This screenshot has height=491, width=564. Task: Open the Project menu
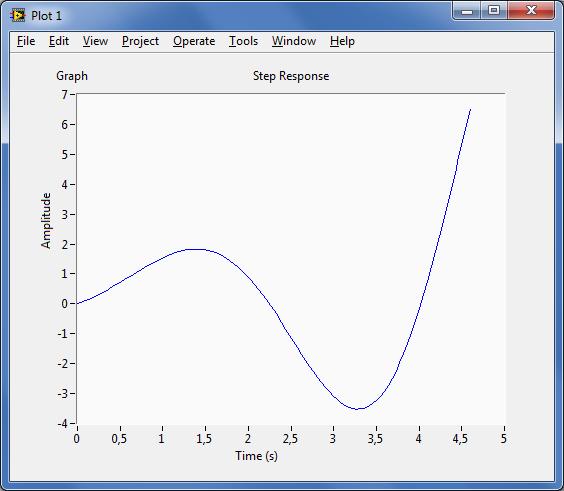pos(140,41)
